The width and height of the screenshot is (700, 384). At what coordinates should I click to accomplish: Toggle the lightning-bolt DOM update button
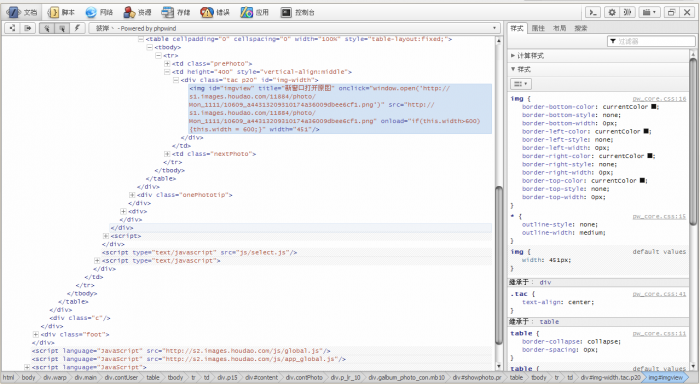tap(77, 28)
